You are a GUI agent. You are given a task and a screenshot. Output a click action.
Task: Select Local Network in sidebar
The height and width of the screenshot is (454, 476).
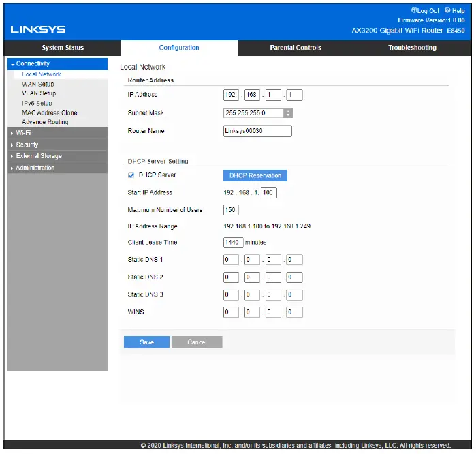pos(42,74)
